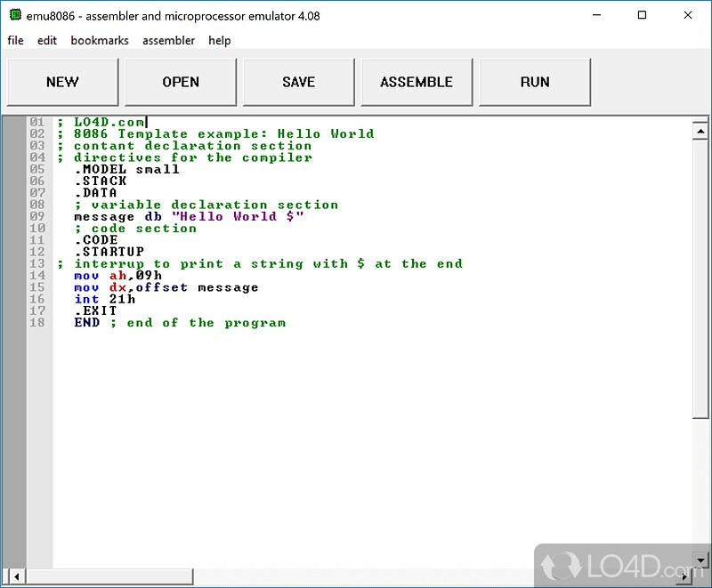Open the edit menu
Screen dimensions: 712x588
pos(47,40)
